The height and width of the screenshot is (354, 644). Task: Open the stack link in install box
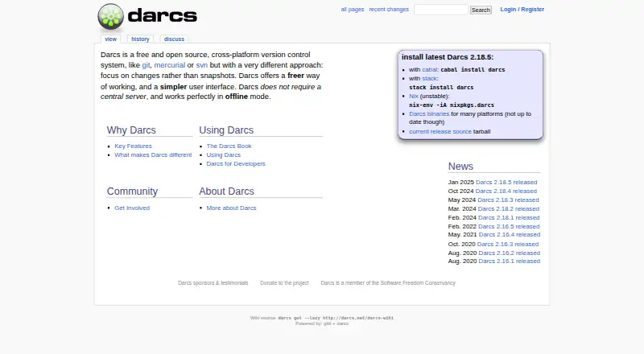pos(429,78)
